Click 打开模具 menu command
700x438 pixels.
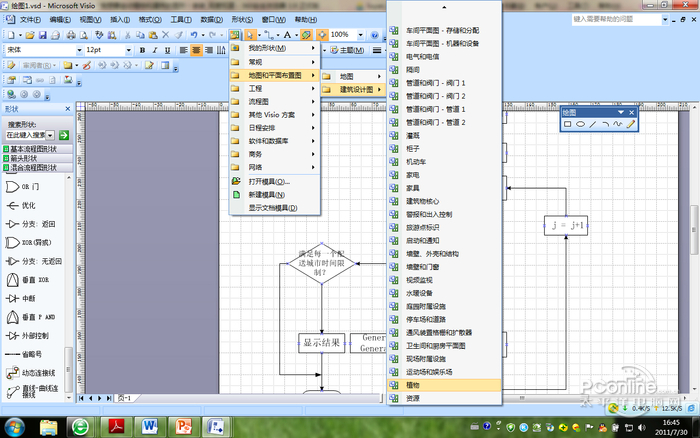tap(274, 182)
